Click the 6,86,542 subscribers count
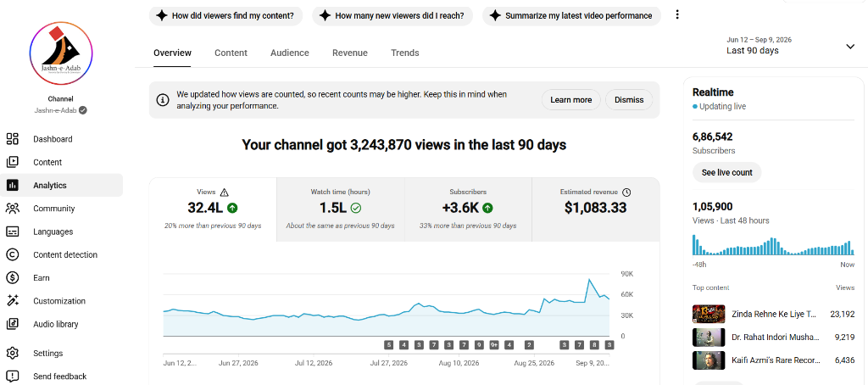Screen dimensions: 868x385 click(x=712, y=137)
